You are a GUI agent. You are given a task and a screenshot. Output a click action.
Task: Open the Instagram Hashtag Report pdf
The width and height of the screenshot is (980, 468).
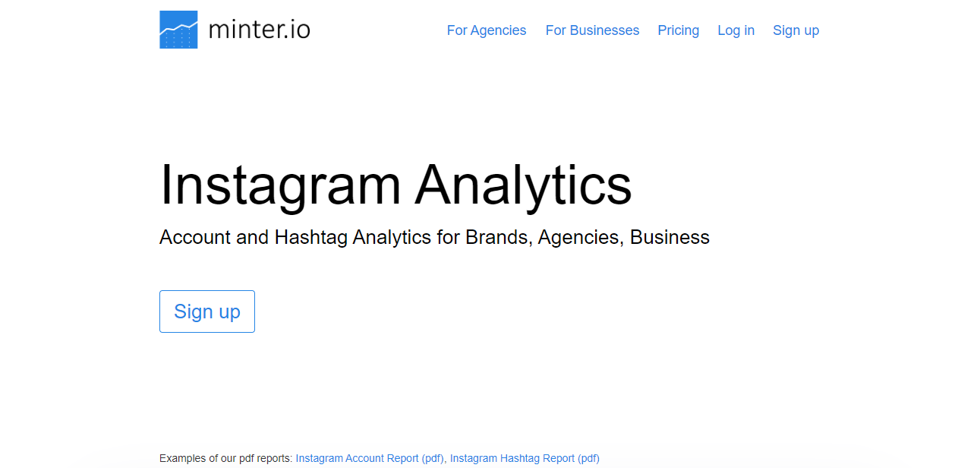pyautogui.click(x=512, y=458)
